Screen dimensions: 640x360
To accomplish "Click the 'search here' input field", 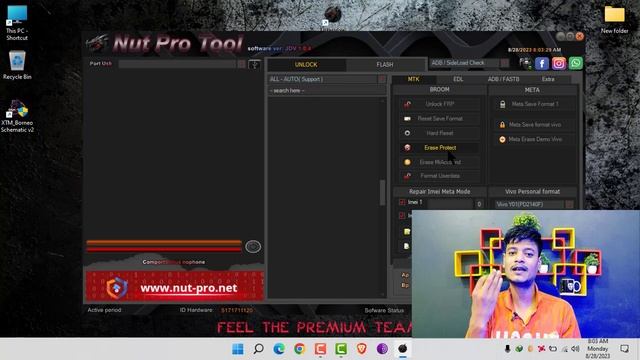I will pos(327,91).
